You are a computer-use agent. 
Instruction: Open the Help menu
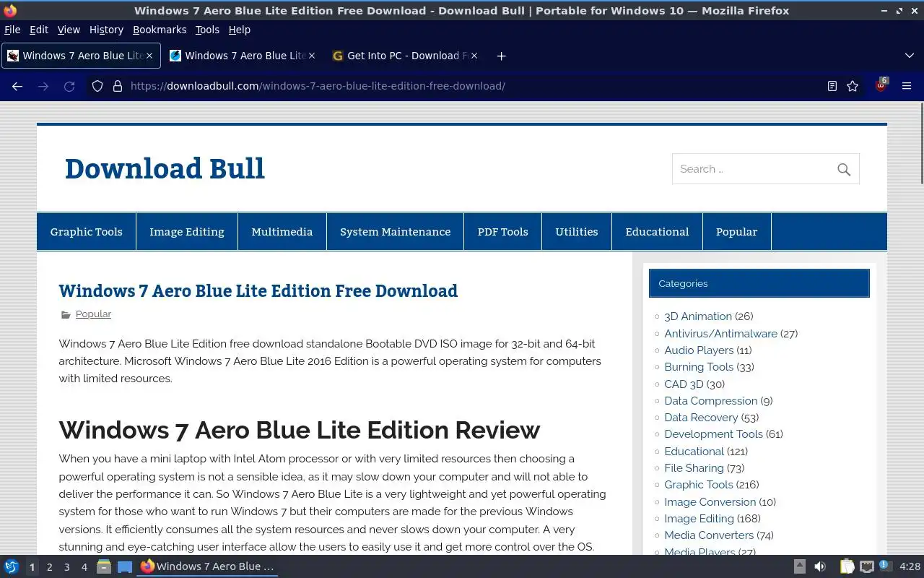[239, 30]
